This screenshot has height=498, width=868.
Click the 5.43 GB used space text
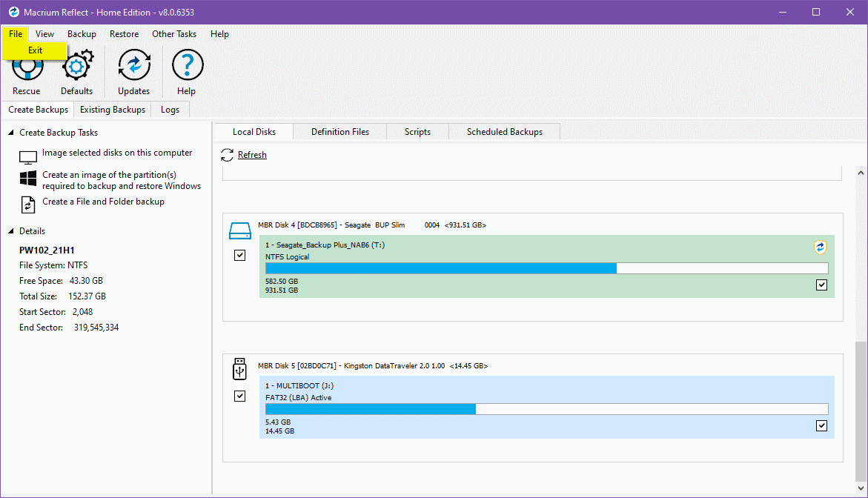tap(278, 422)
